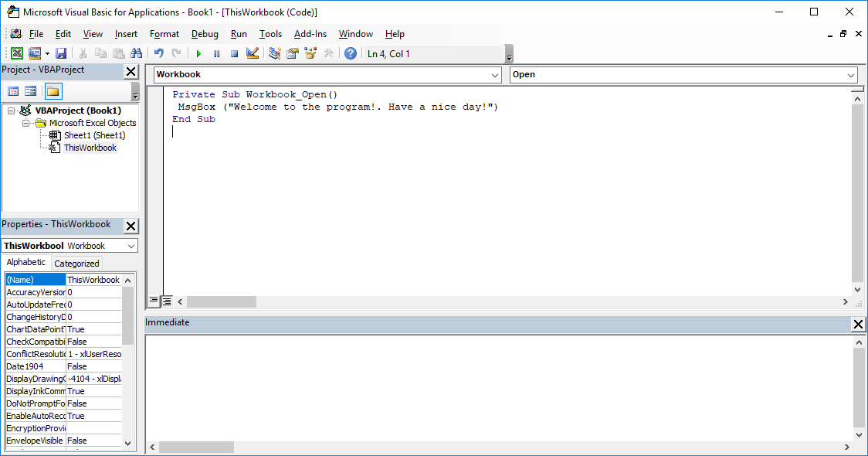868x456 pixels.
Task: Click the Save toolbar icon
Action: pos(60,53)
